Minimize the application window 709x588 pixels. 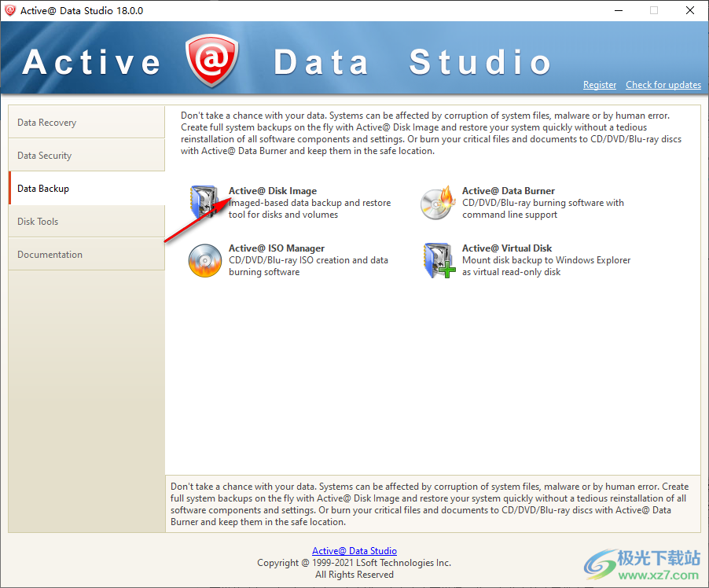coord(618,10)
